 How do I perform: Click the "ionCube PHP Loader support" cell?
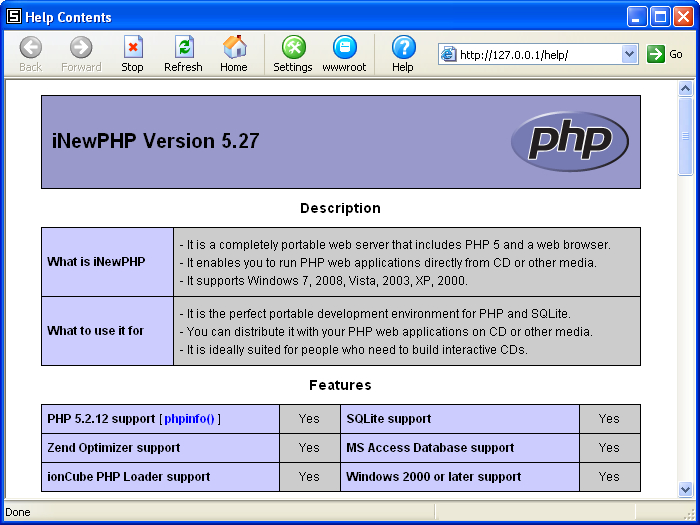(160, 477)
